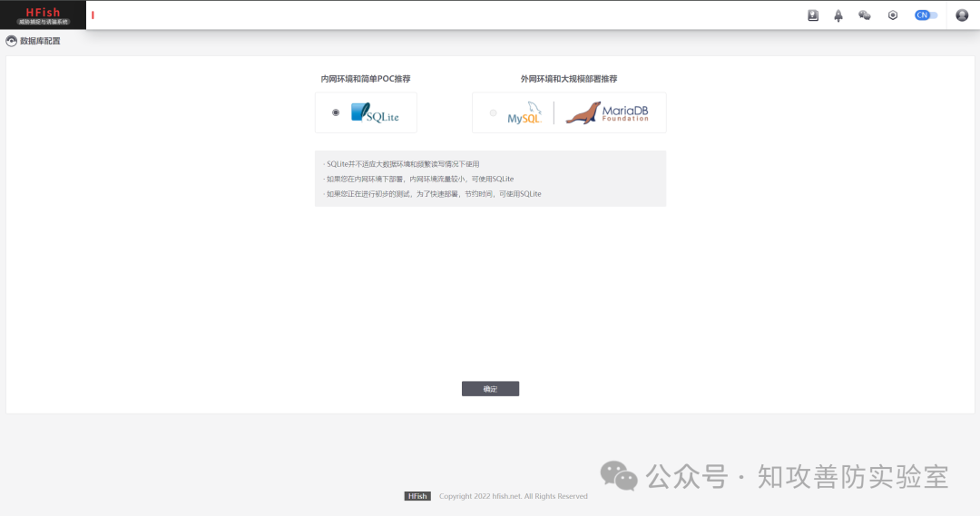Click the MySQL logo
The height and width of the screenshot is (516, 980).
524,113
